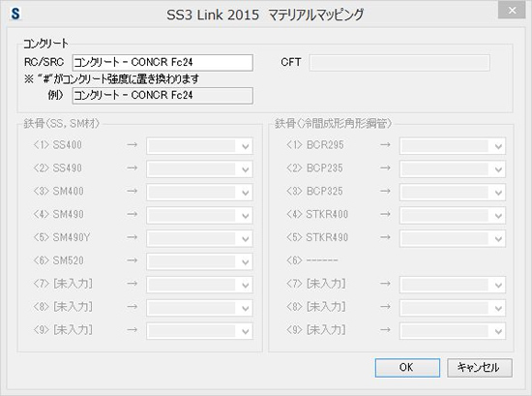Open the <6> SM520 mapping dropdown
The width and height of the screenshot is (532, 396).
(199, 261)
